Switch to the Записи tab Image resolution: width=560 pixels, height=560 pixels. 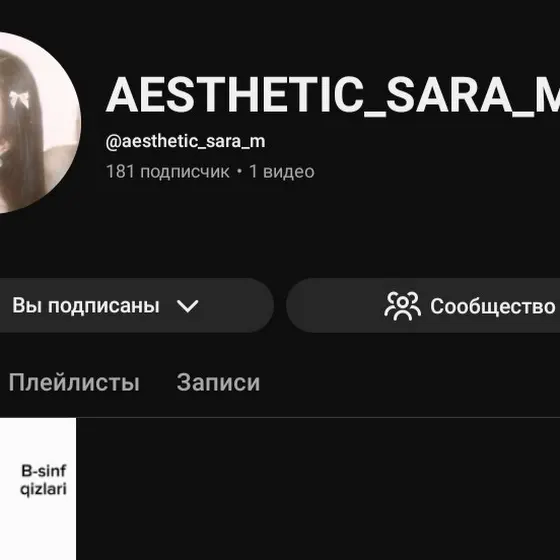click(218, 382)
